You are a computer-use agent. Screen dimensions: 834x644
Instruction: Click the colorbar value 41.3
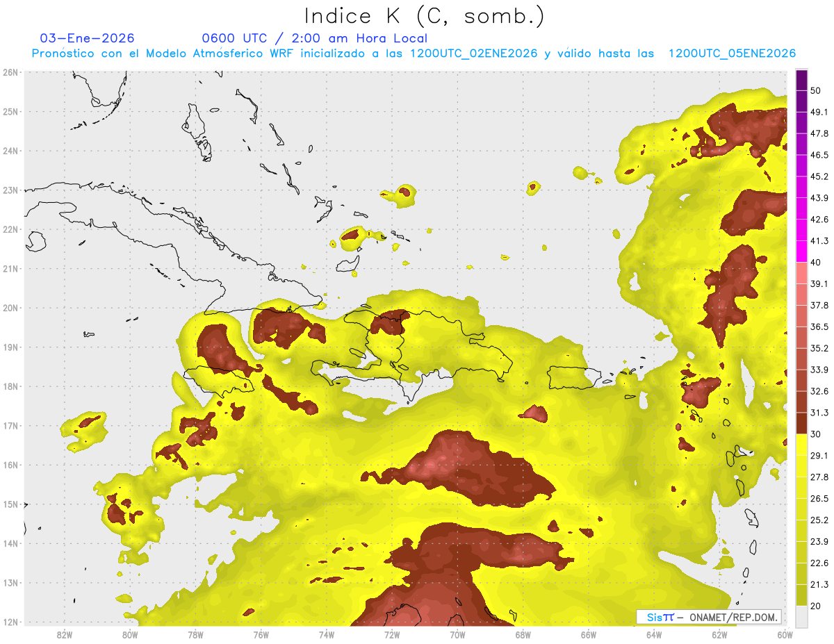tap(819, 241)
